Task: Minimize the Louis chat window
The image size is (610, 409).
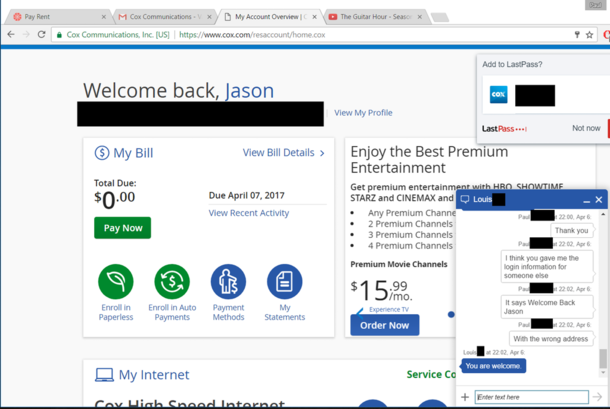Action: pyautogui.click(x=587, y=200)
